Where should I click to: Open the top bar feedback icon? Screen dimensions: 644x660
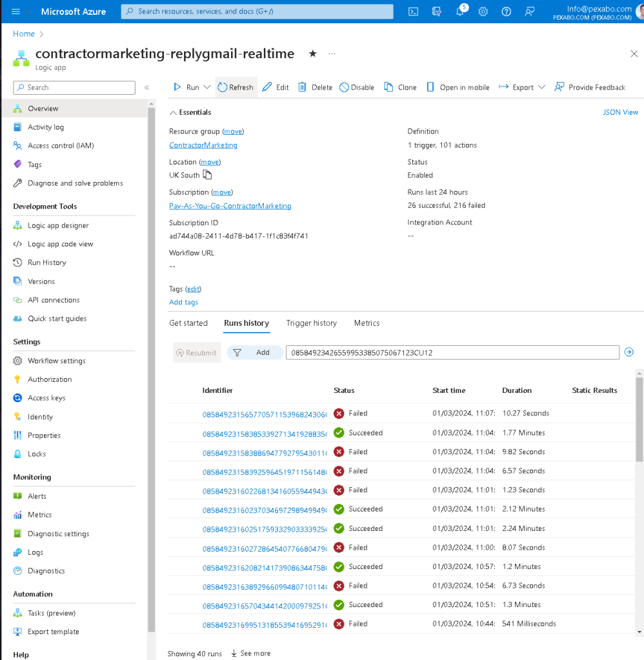tap(530, 12)
